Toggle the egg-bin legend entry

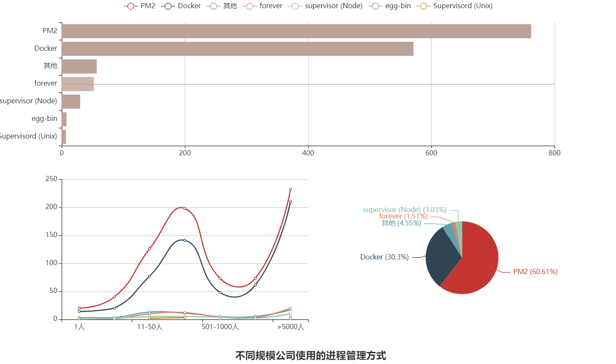click(x=390, y=6)
